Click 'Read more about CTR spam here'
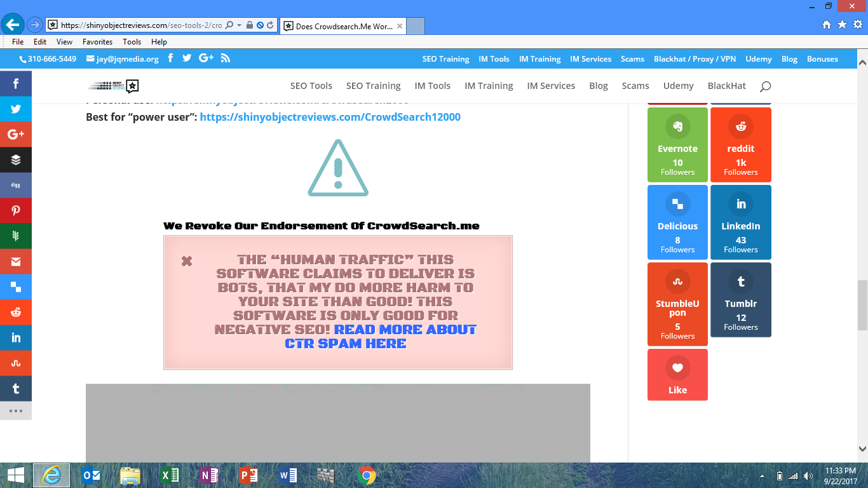 click(x=380, y=336)
